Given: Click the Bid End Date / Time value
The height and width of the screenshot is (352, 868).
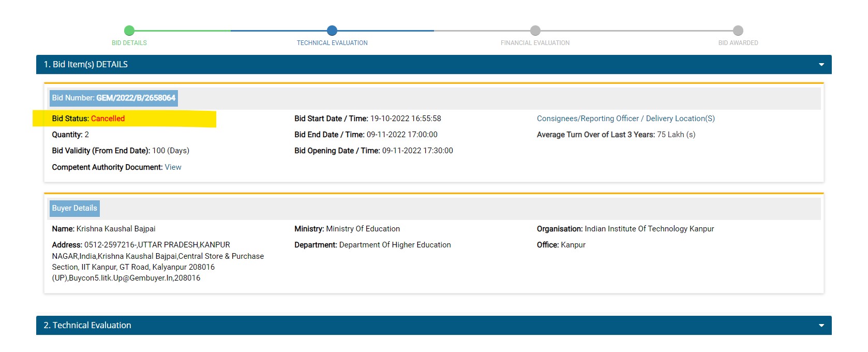Looking at the screenshot, I should (x=402, y=135).
